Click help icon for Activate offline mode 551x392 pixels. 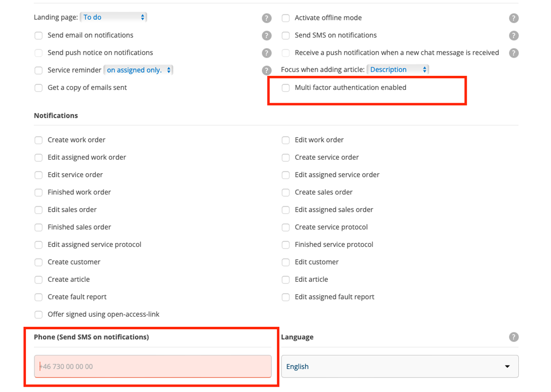(x=514, y=18)
